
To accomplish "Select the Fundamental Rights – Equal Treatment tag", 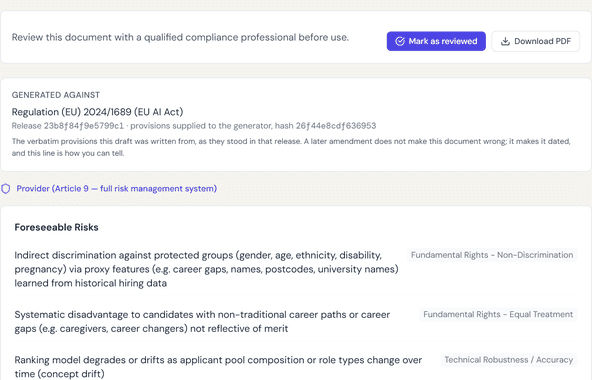I will 498,314.
